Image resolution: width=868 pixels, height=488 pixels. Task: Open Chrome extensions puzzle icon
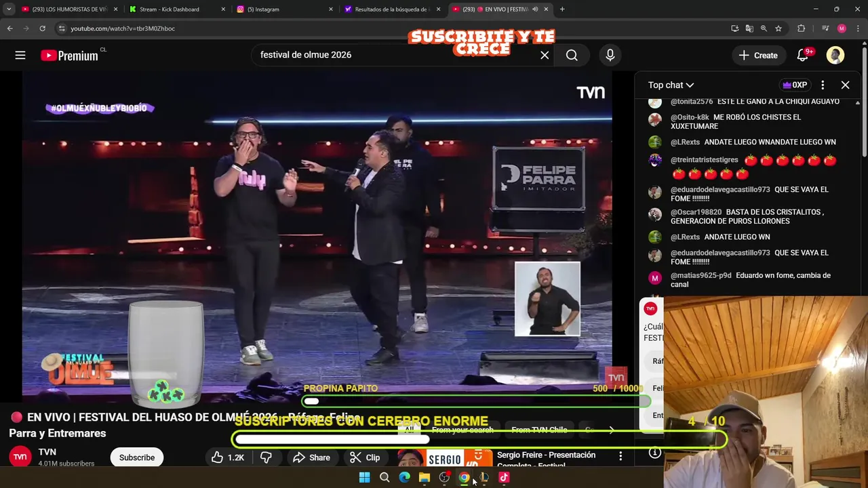point(801,28)
